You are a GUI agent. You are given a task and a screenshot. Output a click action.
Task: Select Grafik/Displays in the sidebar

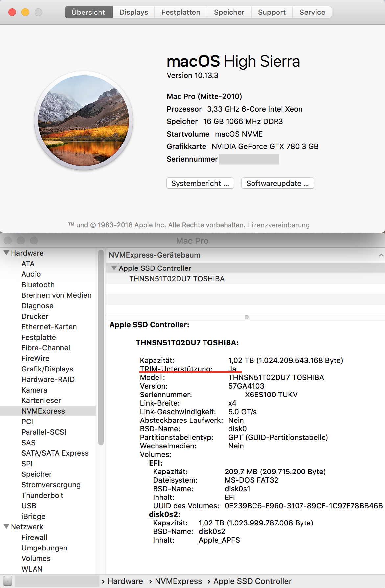[47, 369]
